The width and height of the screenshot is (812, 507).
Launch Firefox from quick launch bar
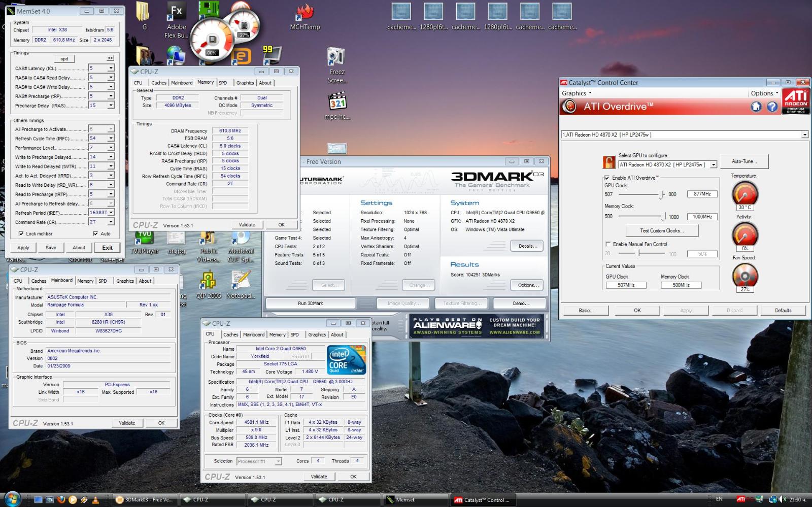[x=61, y=499]
